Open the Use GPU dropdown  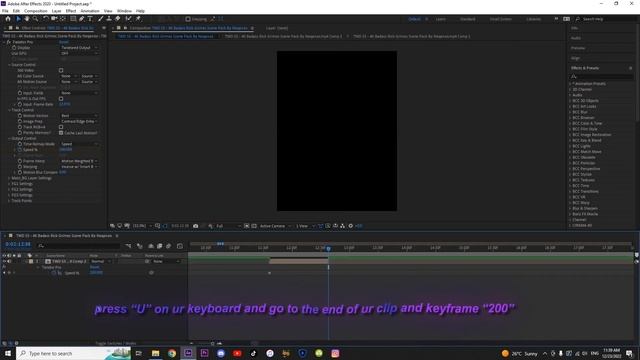coord(79,53)
